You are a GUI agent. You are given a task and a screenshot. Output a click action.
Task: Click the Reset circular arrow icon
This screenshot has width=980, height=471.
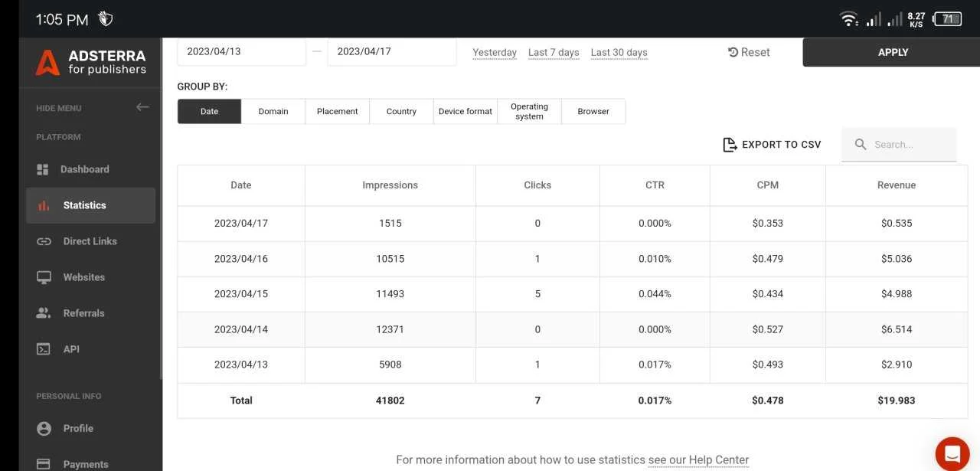[733, 52]
